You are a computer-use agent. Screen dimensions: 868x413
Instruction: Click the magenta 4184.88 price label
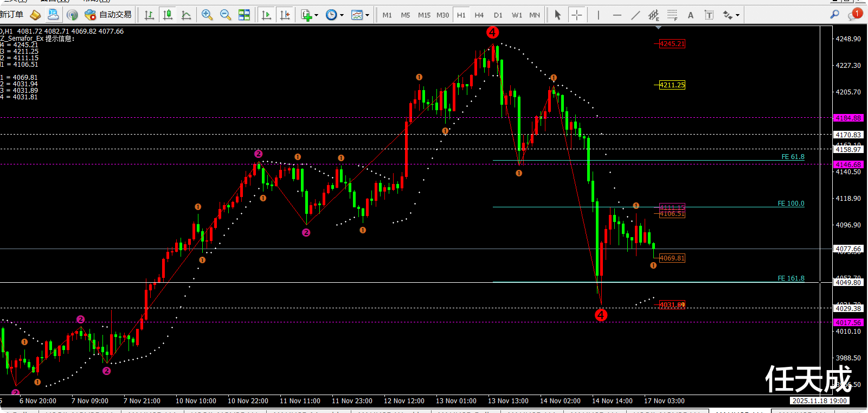pos(848,118)
